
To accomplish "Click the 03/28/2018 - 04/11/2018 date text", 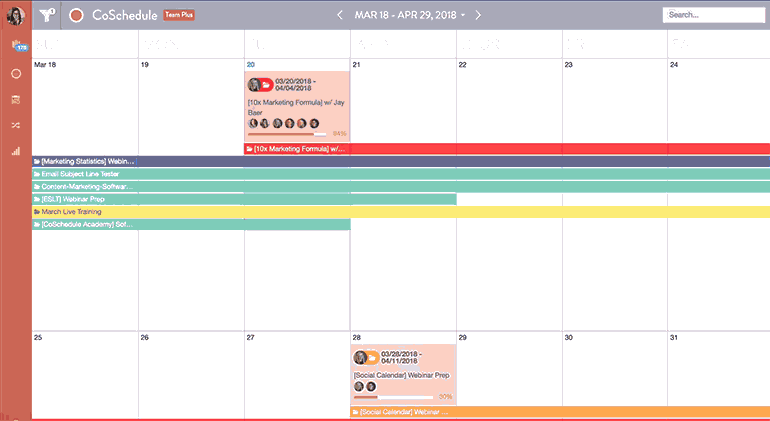I will pos(402,358).
